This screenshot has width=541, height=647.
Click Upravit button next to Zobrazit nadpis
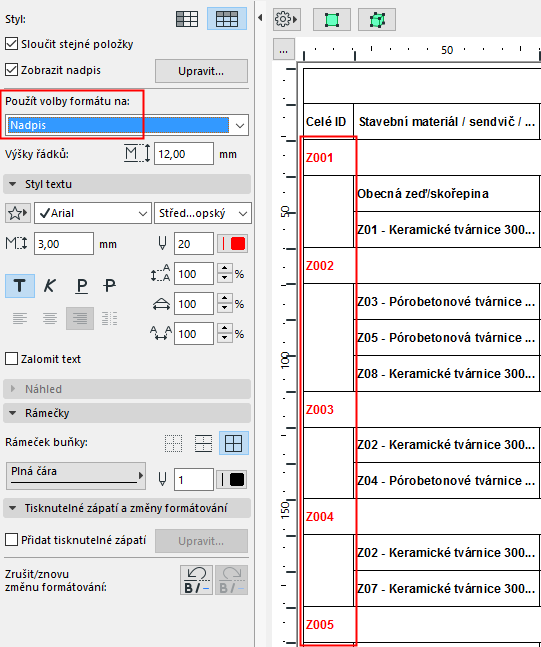201,71
